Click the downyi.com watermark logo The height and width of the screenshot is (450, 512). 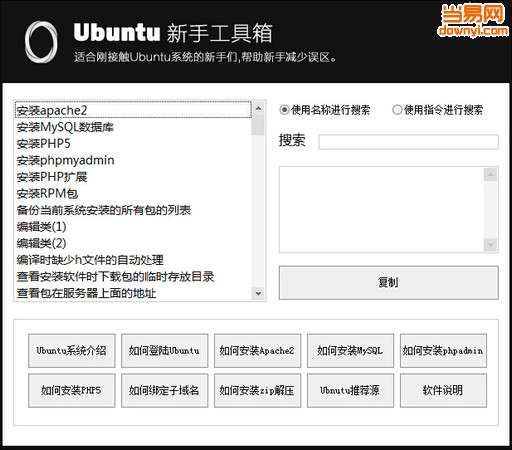point(473,20)
